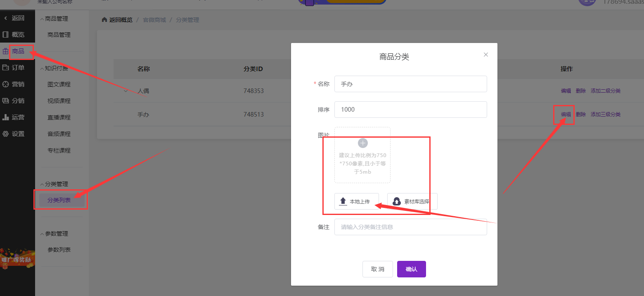Click 编辑 for the 人偶 row
The width and height of the screenshot is (644, 296).
coord(566,91)
